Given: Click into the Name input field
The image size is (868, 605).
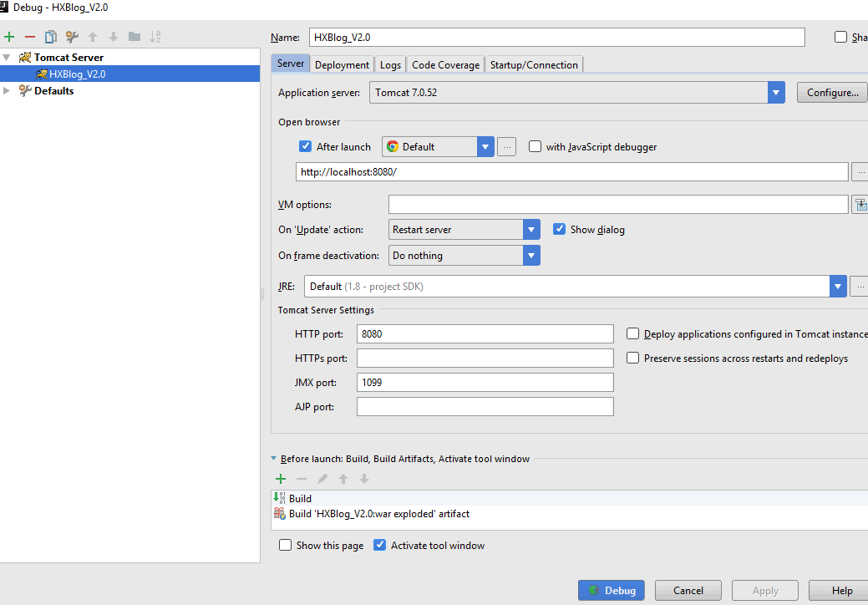Looking at the screenshot, I should 557,37.
